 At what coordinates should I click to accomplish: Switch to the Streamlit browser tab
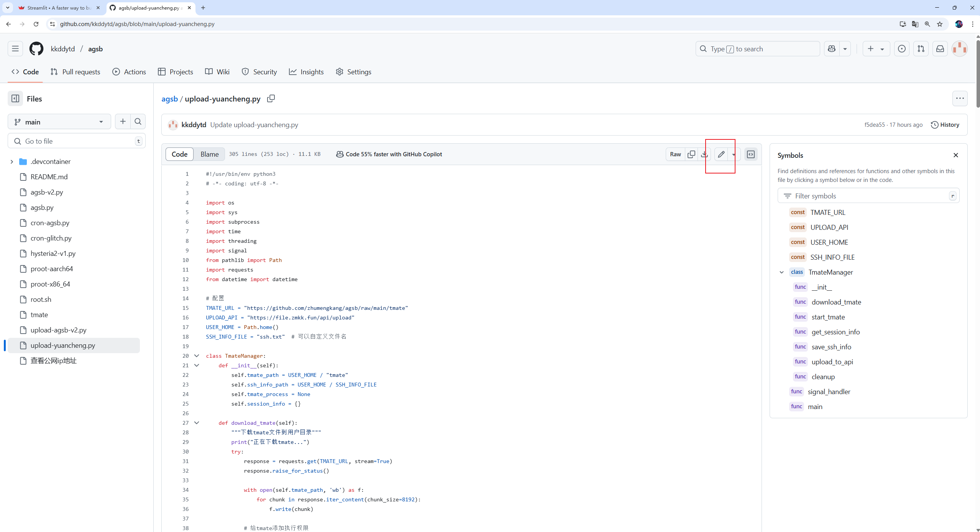coord(59,8)
